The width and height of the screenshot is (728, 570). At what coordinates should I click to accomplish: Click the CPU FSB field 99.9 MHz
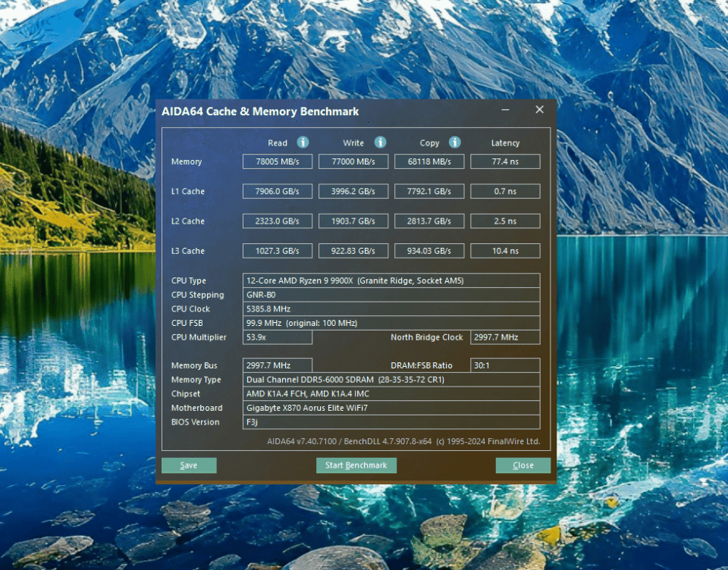[391, 323]
